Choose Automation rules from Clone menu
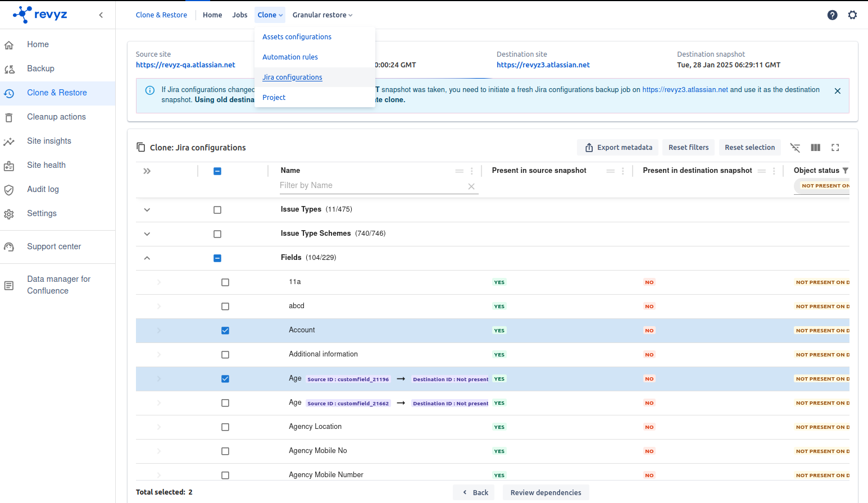 (x=290, y=57)
